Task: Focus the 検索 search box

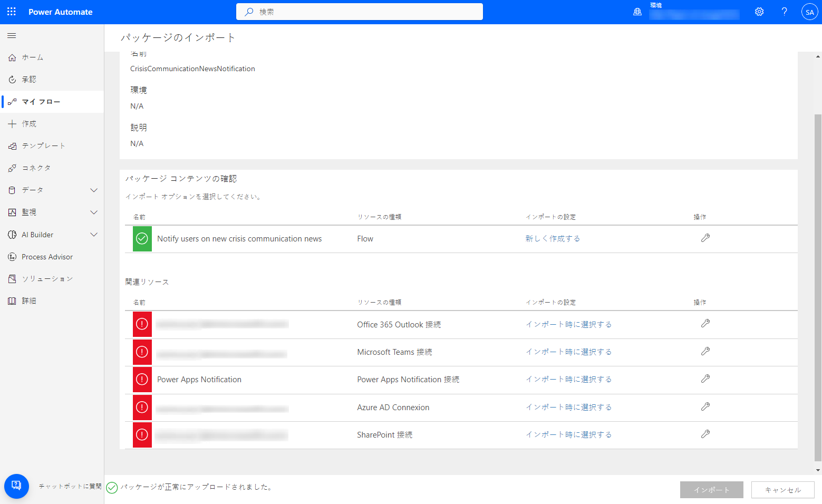Action: pos(360,12)
